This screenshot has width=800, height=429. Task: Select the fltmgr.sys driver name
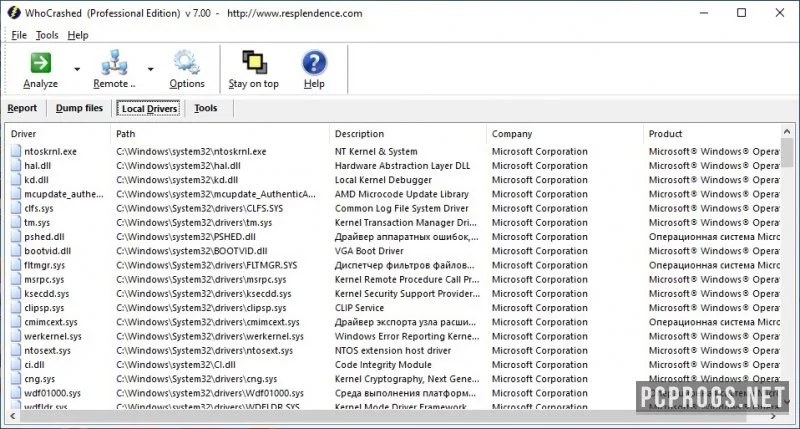pyautogui.click(x=44, y=265)
